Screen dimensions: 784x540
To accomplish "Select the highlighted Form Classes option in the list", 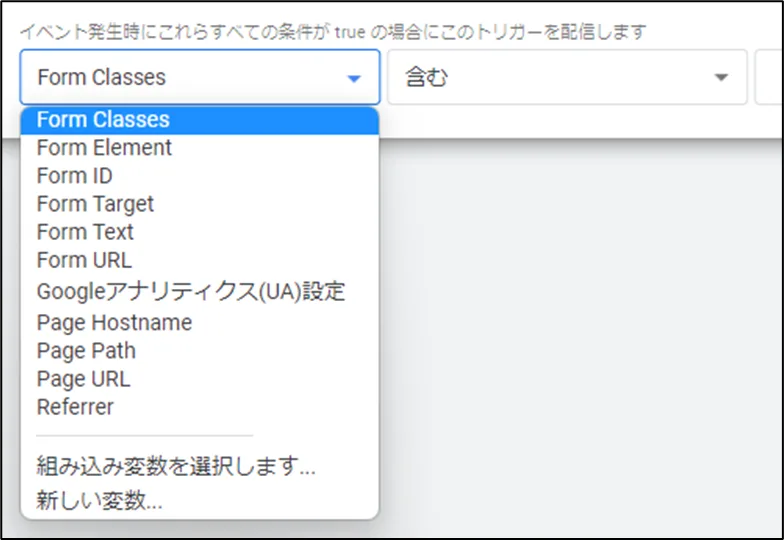I will (103, 120).
